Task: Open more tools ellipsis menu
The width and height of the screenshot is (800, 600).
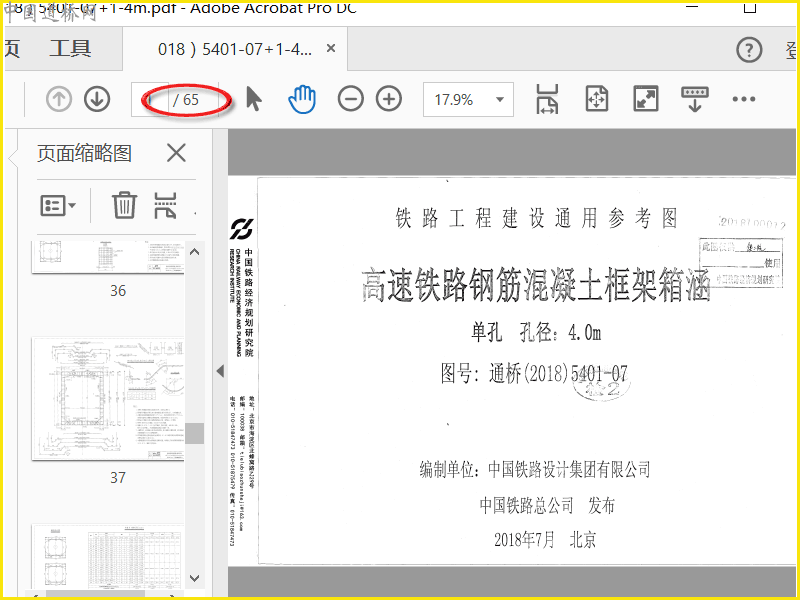Action: [x=743, y=99]
